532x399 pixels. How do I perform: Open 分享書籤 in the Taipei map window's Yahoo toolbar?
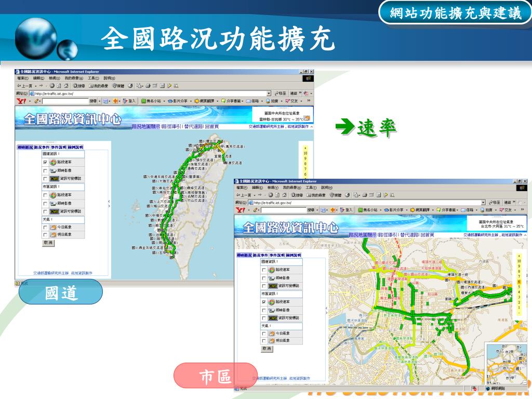coord(446,210)
